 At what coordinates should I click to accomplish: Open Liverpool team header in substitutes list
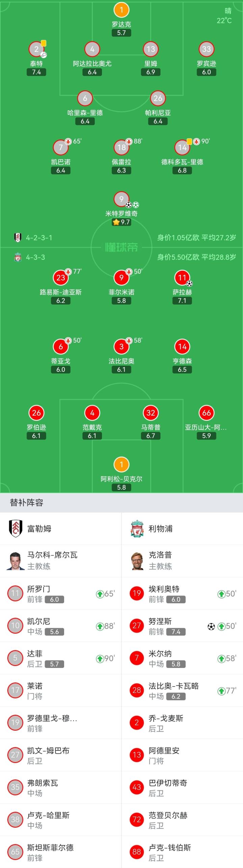pyautogui.click(x=182, y=529)
